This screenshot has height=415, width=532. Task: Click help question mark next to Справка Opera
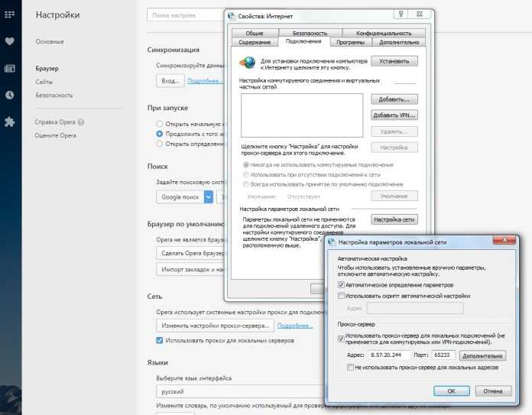tap(81, 122)
